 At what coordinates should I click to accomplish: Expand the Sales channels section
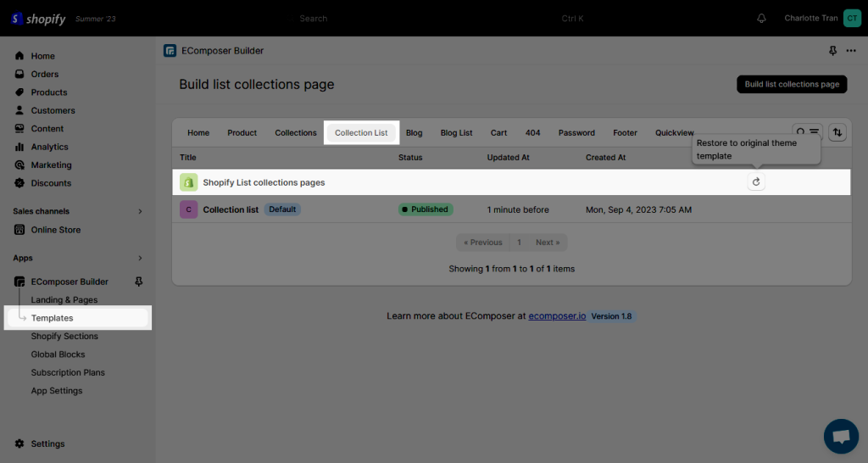(x=140, y=211)
